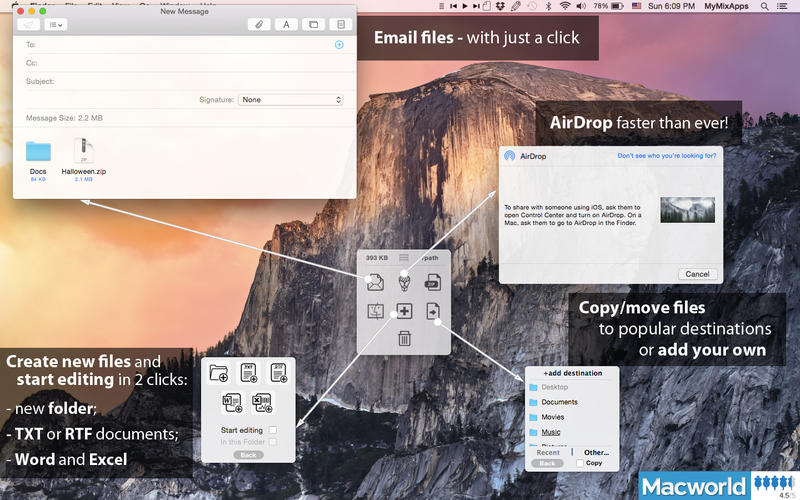The height and width of the screenshot is (500, 800).
Task: Click the trash icon in the popup panel
Action: (404, 338)
